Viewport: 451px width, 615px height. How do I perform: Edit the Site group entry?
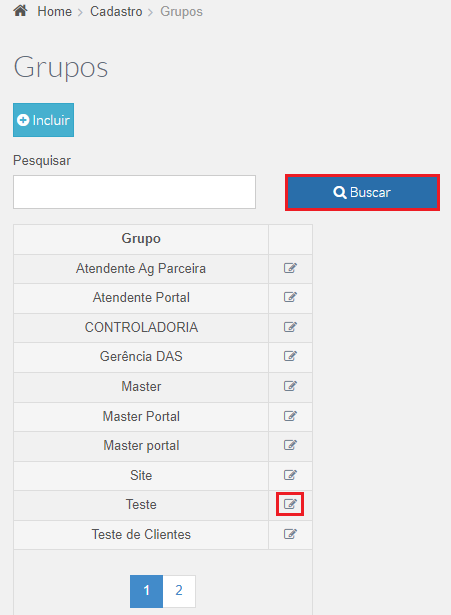(x=290, y=475)
